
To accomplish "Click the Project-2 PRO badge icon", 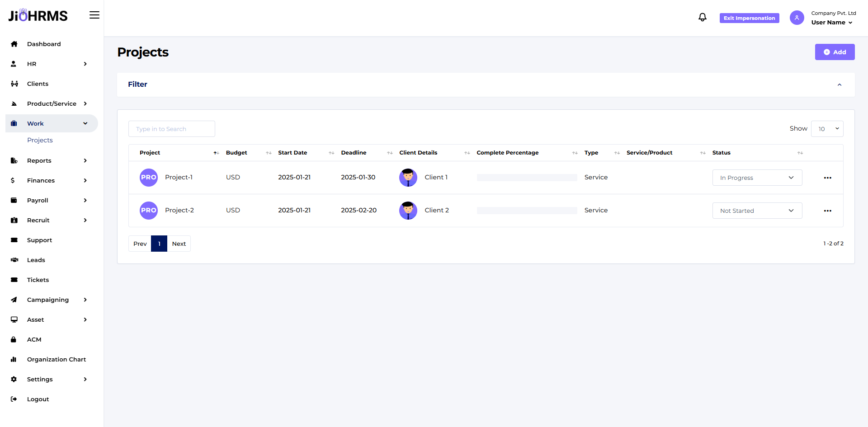I will pyautogui.click(x=148, y=211).
